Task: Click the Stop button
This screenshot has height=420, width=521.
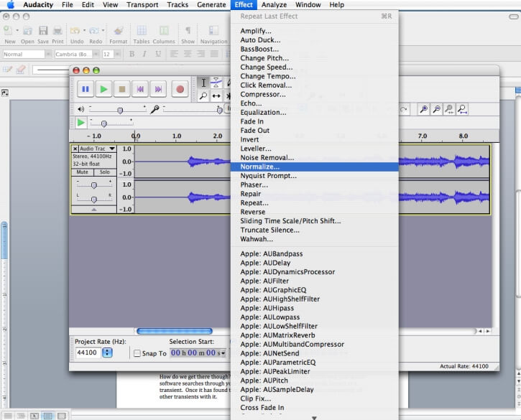Action: tap(122, 89)
